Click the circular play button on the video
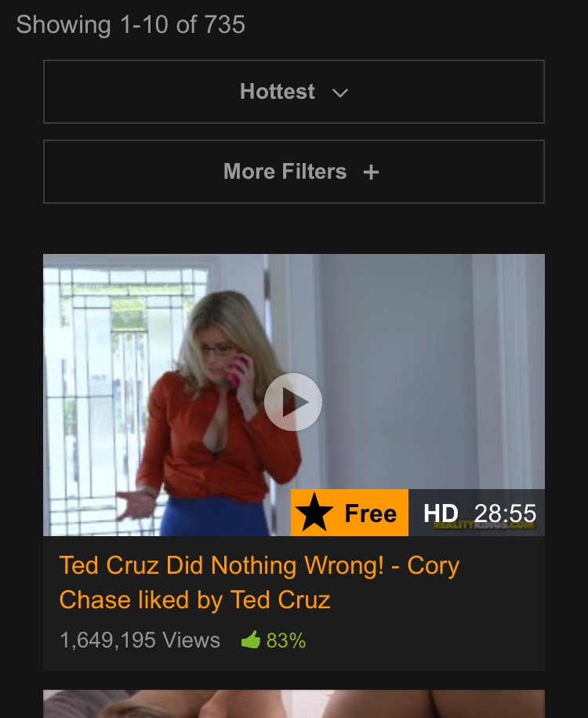The height and width of the screenshot is (718, 588). (293, 402)
